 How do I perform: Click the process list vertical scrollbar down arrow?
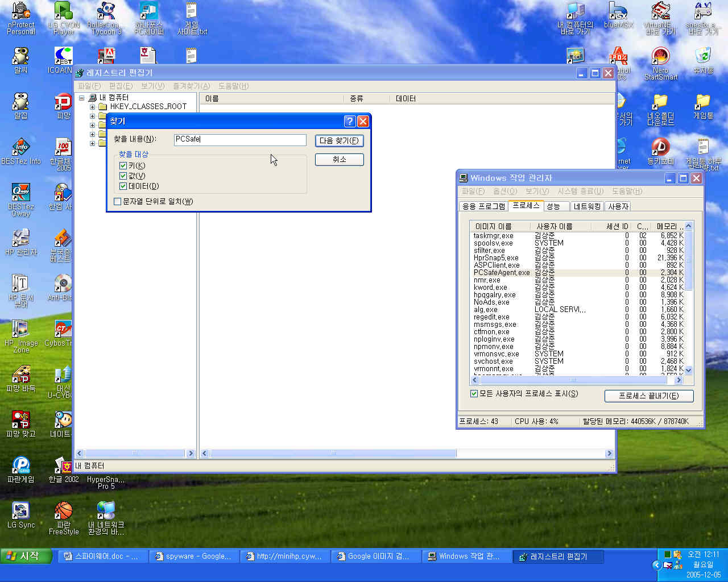[688, 370]
